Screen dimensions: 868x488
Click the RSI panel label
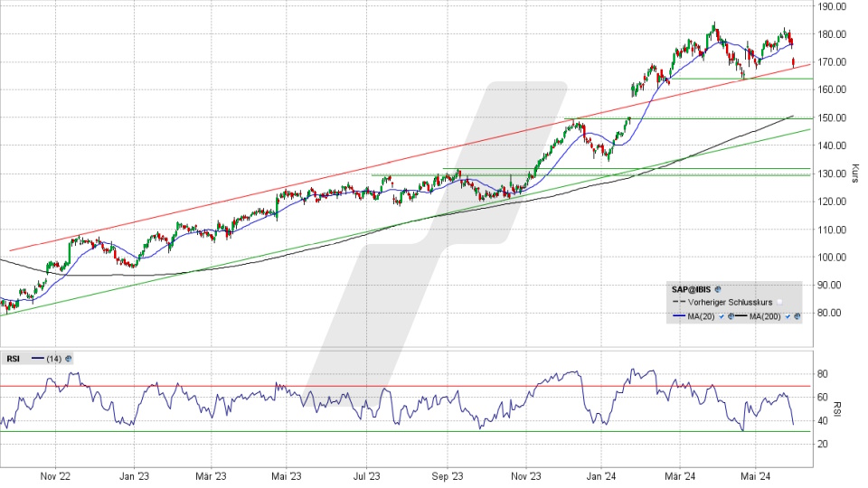coord(13,359)
